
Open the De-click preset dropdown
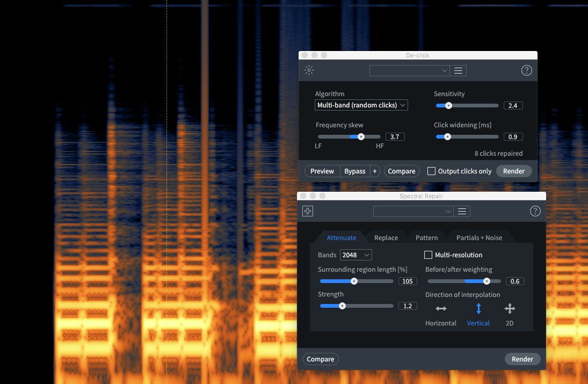point(410,70)
